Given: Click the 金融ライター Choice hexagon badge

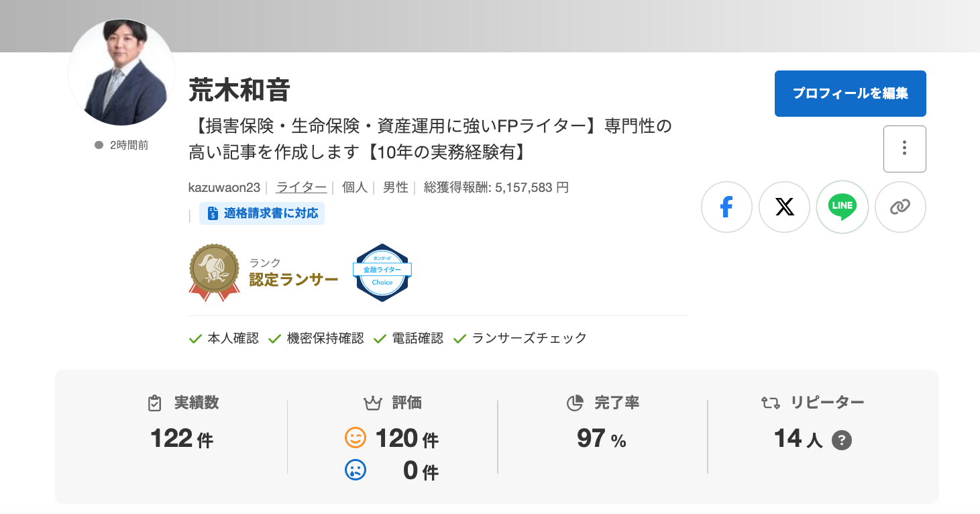Looking at the screenshot, I should tap(382, 272).
